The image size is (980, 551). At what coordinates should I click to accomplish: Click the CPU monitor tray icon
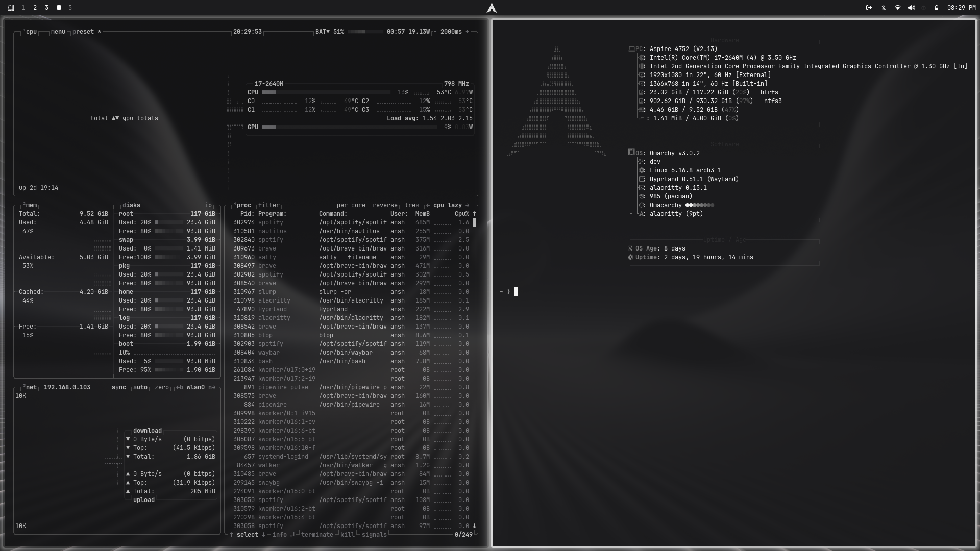(x=923, y=8)
